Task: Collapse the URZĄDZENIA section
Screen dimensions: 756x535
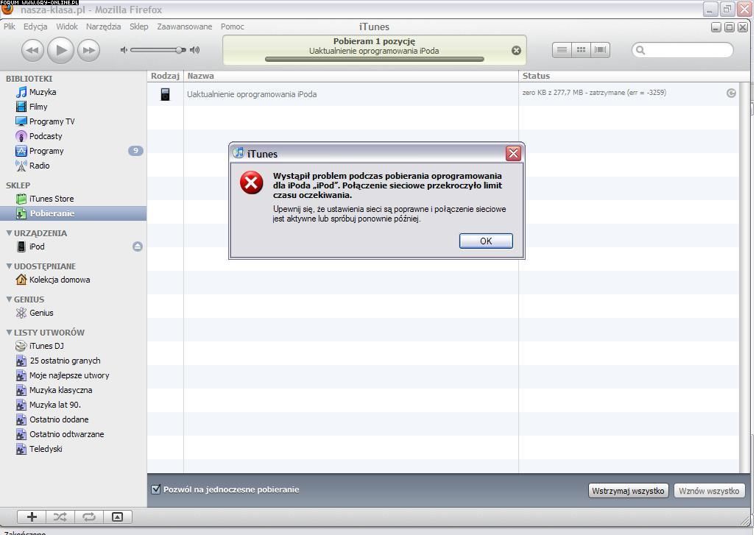Action: [10, 233]
